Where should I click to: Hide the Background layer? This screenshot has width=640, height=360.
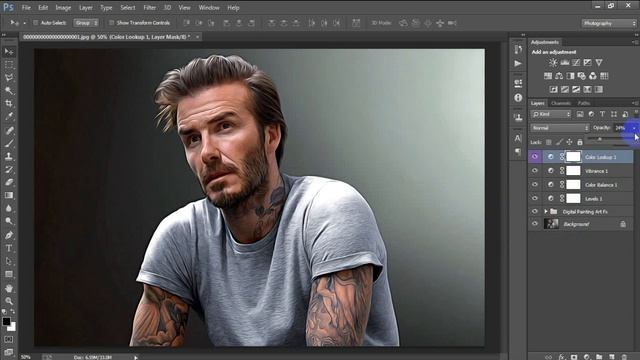point(535,224)
